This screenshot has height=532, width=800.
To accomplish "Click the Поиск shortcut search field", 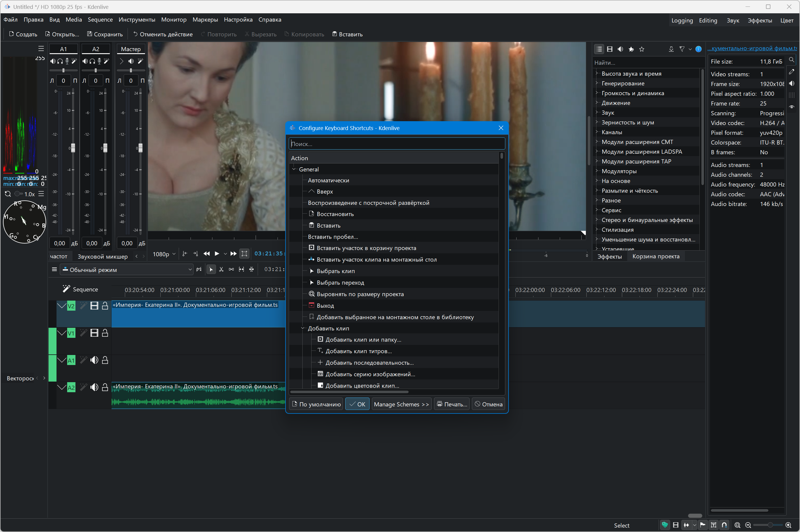I will tap(396, 144).
